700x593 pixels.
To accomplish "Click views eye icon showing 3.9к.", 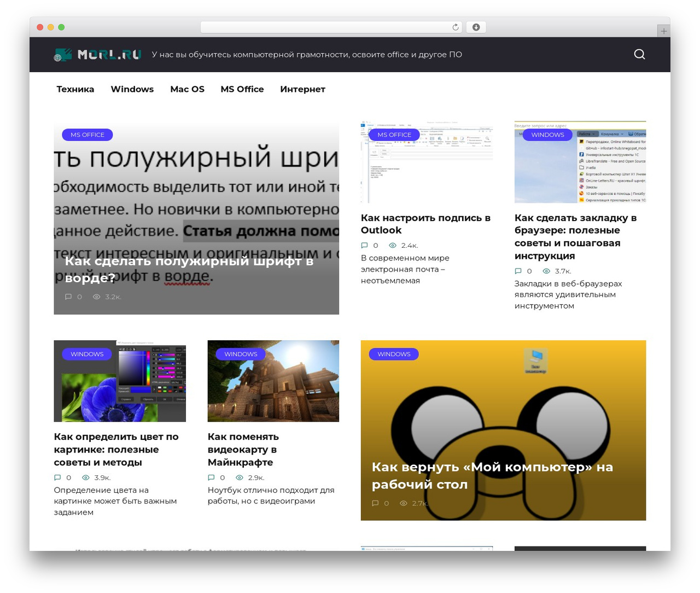I will (x=85, y=478).
